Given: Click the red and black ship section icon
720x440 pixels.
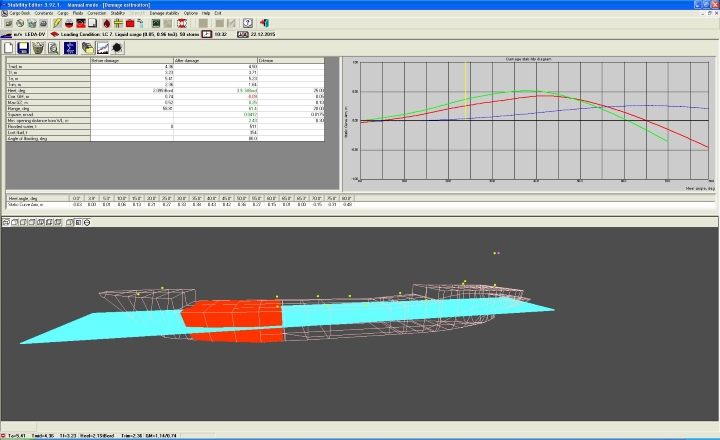Looking at the screenshot, I should 81,23.
